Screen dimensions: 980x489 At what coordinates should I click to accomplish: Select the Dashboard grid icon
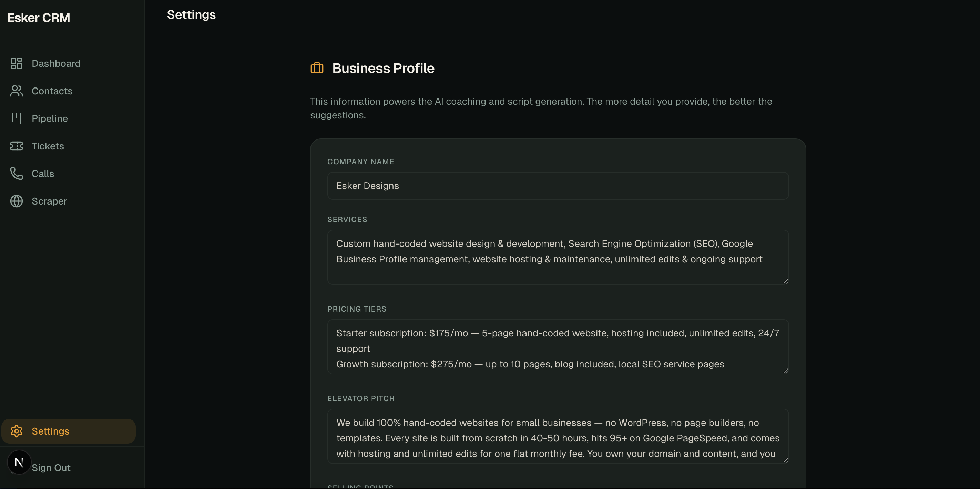tap(16, 63)
